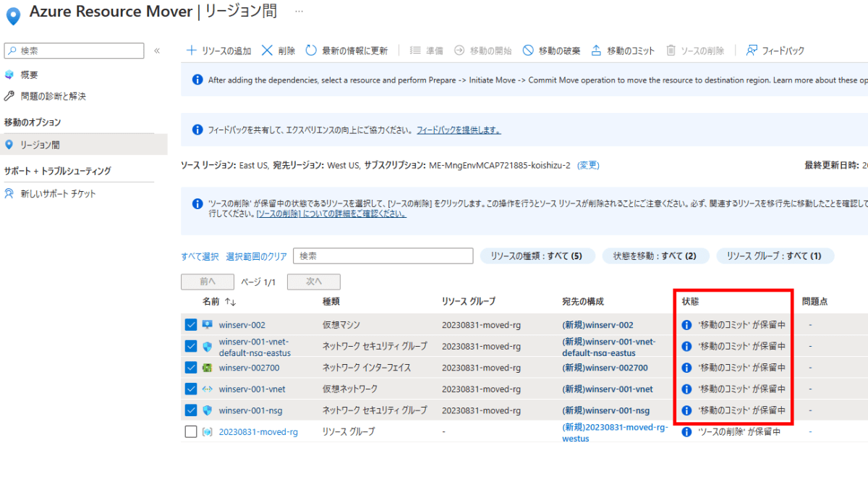Click the resource 検索 filter field
Image resolution: width=868 pixels, height=477 pixels.
point(383,256)
